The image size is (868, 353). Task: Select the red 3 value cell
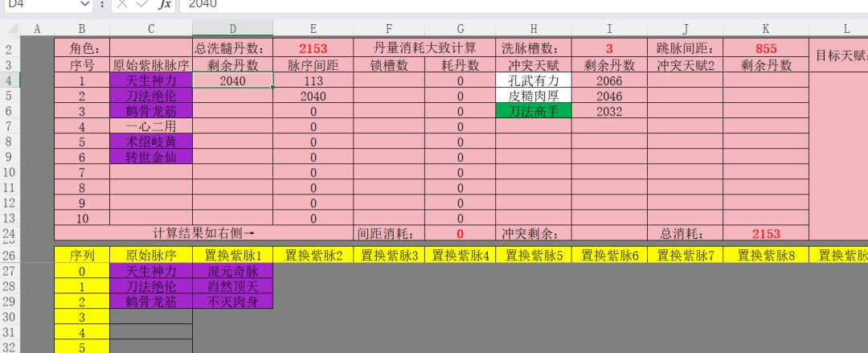click(x=609, y=48)
